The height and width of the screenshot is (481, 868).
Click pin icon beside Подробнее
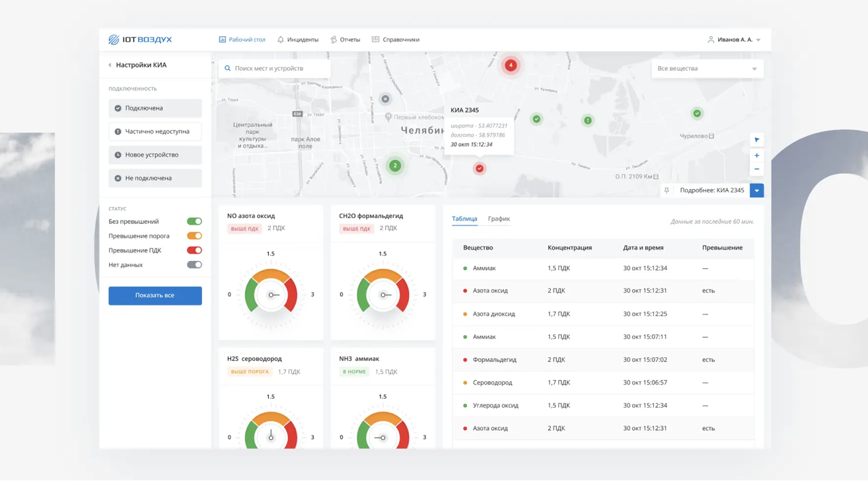click(667, 190)
